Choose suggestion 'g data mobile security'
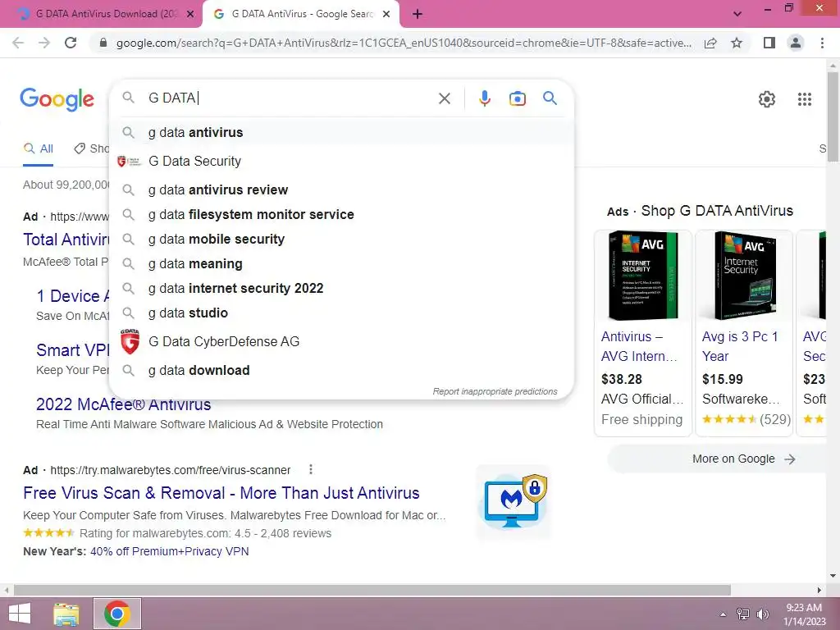 (340, 240)
